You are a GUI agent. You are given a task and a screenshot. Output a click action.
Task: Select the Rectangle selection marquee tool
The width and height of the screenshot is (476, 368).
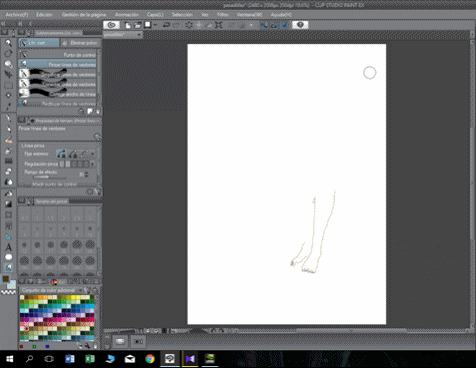8,85
